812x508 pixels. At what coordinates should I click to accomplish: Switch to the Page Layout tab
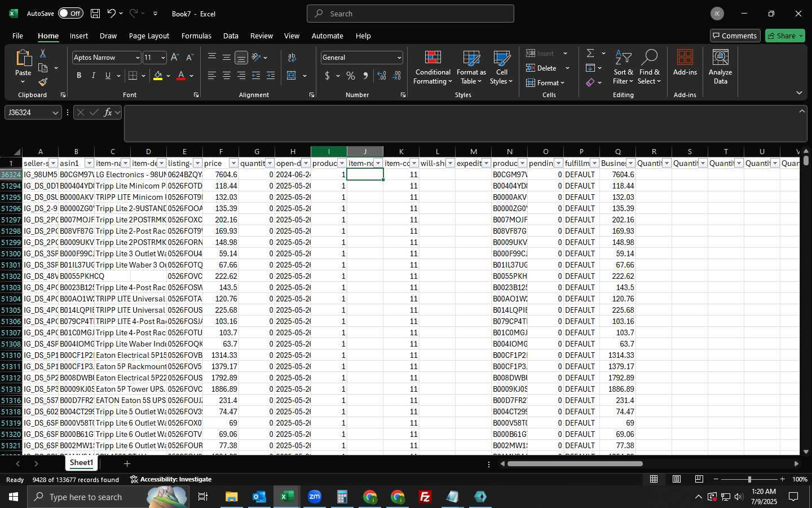[149, 36]
